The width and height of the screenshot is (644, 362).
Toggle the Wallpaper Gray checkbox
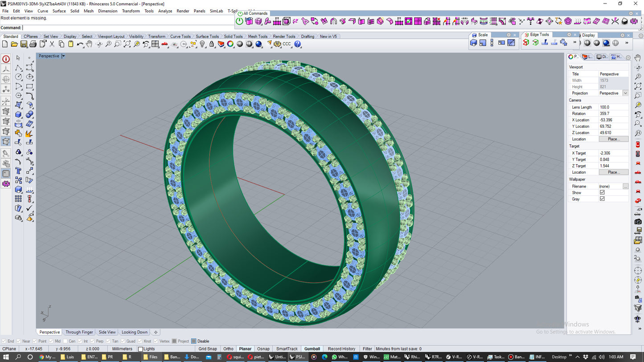coord(602,199)
